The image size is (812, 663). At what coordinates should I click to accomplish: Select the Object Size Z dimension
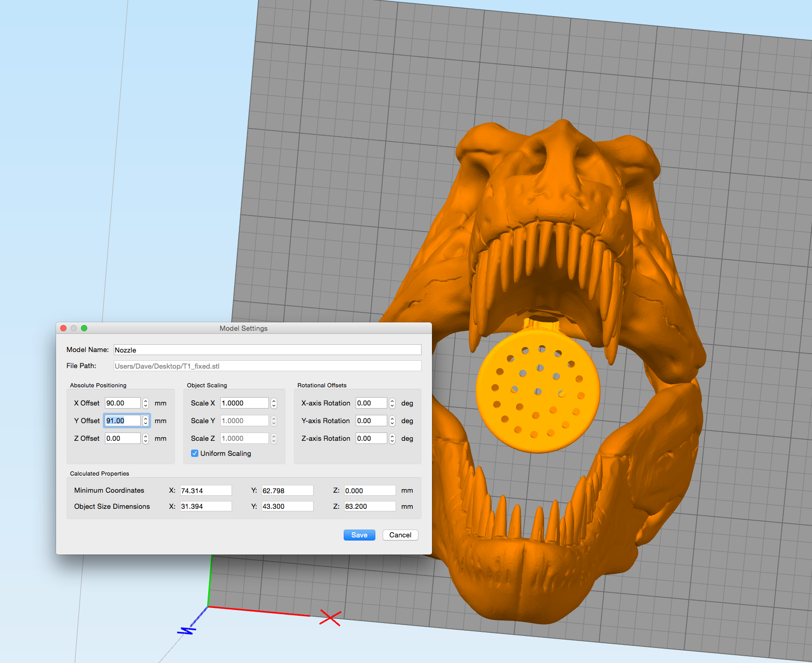point(370,506)
